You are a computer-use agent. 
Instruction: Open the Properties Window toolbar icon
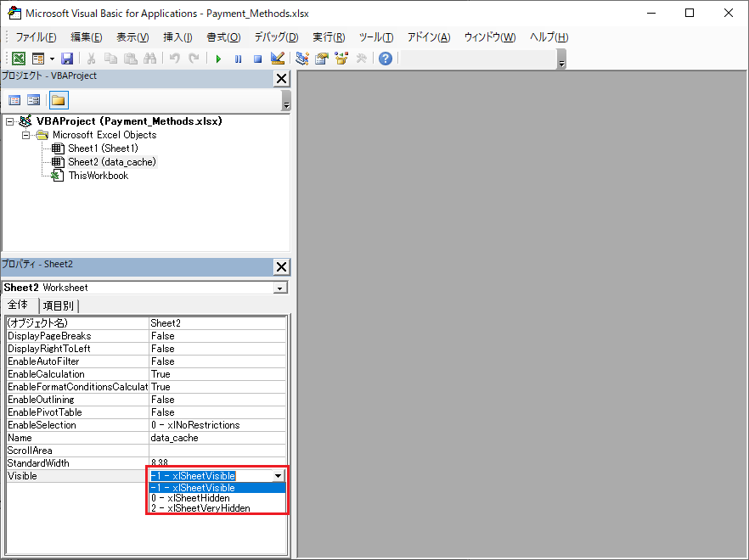(322, 59)
